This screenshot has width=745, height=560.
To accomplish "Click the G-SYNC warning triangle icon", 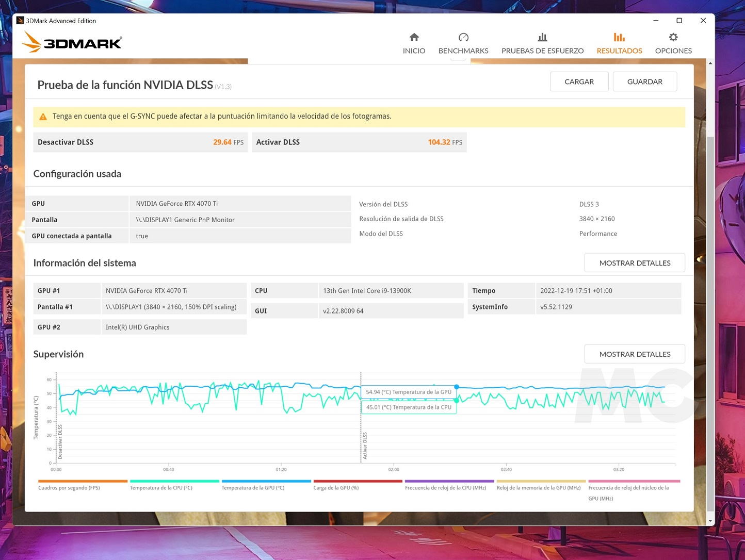I will [43, 117].
